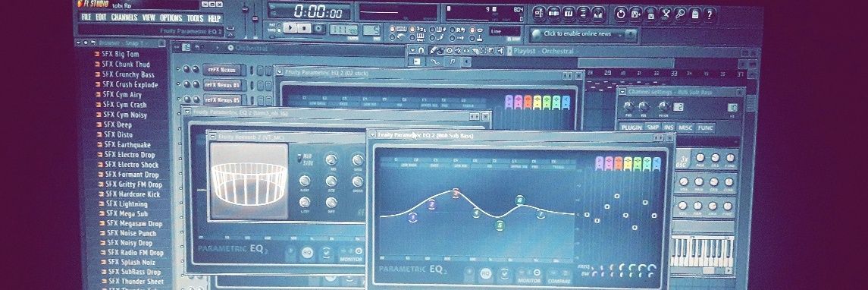868x290 pixels.
Task: Show the step sequencer icon
Action: point(553,13)
